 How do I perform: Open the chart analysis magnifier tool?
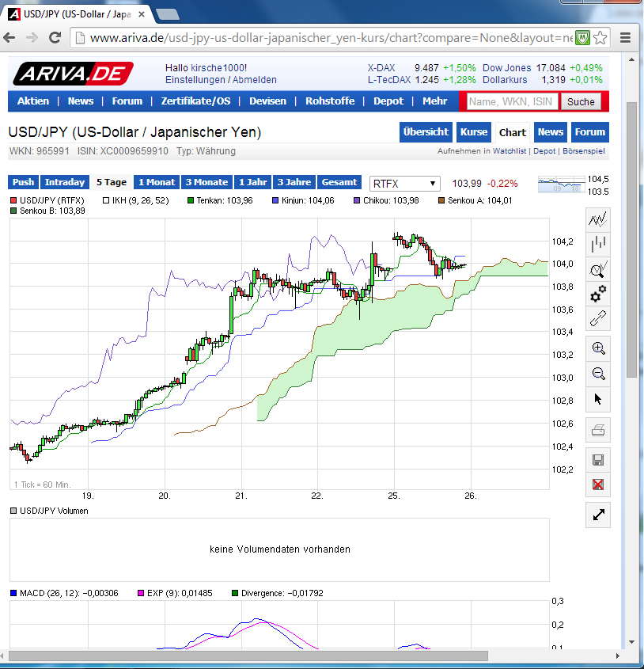pyautogui.click(x=597, y=269)
